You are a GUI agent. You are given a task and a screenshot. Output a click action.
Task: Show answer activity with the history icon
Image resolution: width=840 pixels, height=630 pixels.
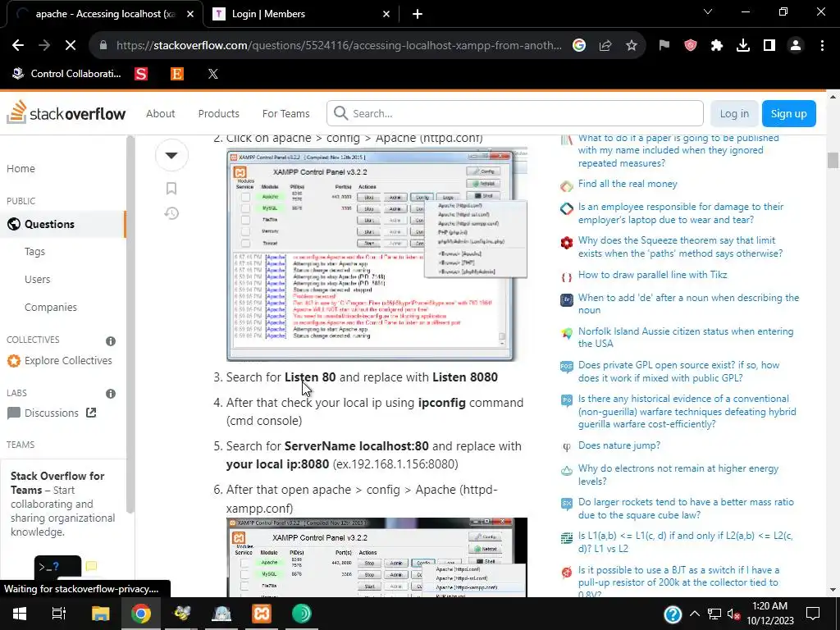click(x=171, y=213)
